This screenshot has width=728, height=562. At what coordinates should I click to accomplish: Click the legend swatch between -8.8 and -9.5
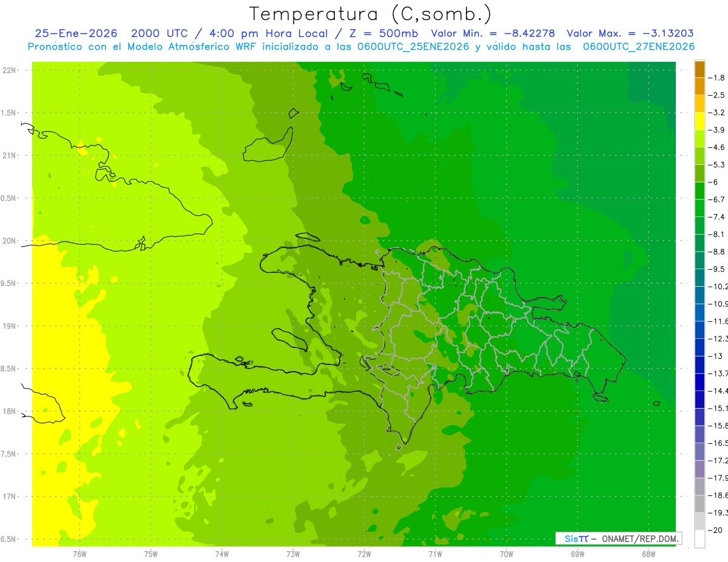click(x=699, y=261)
